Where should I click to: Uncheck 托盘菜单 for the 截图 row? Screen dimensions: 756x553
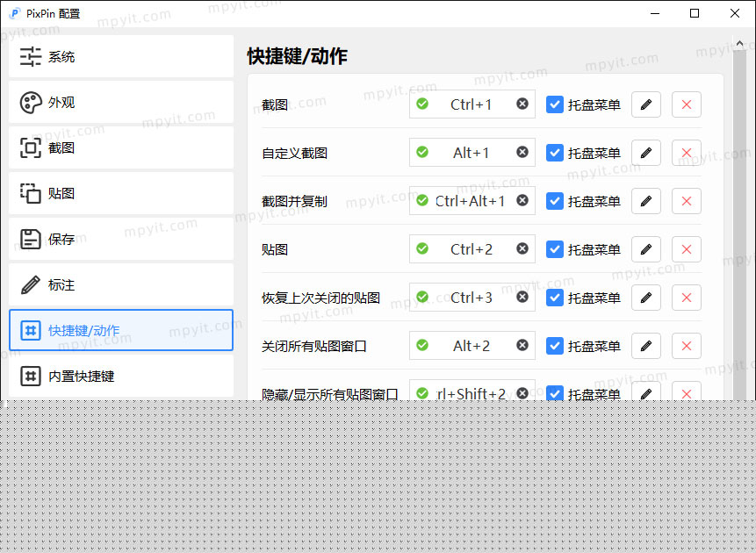pyautogui.click(x=554, y=104)
